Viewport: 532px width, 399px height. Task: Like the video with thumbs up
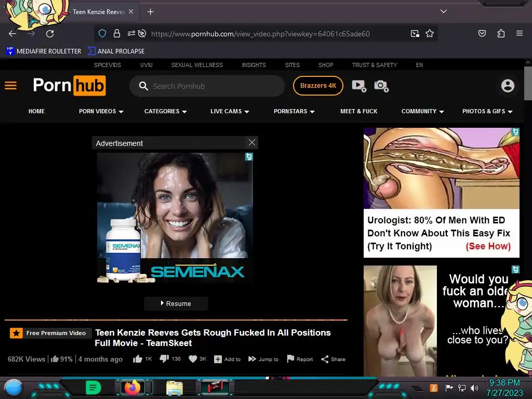point(142,359)
